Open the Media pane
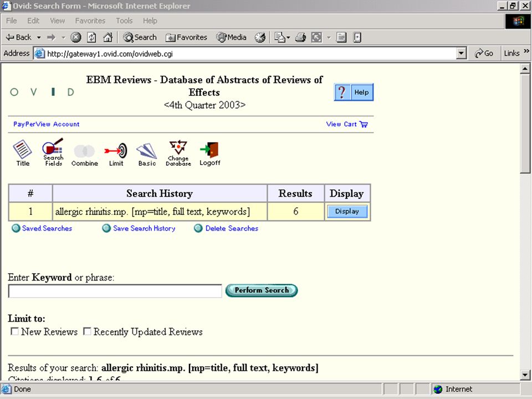532x399 pixels. coord(231,37)
